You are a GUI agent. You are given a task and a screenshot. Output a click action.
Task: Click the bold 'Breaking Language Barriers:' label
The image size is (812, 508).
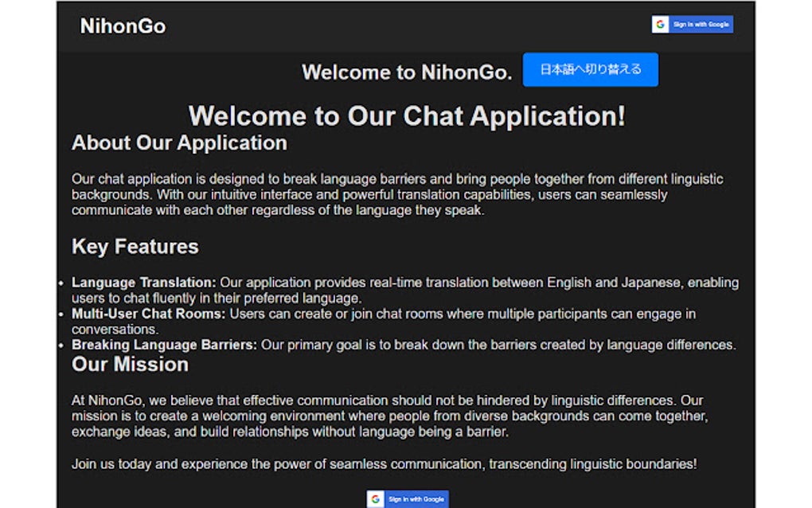tap(164, 345)
